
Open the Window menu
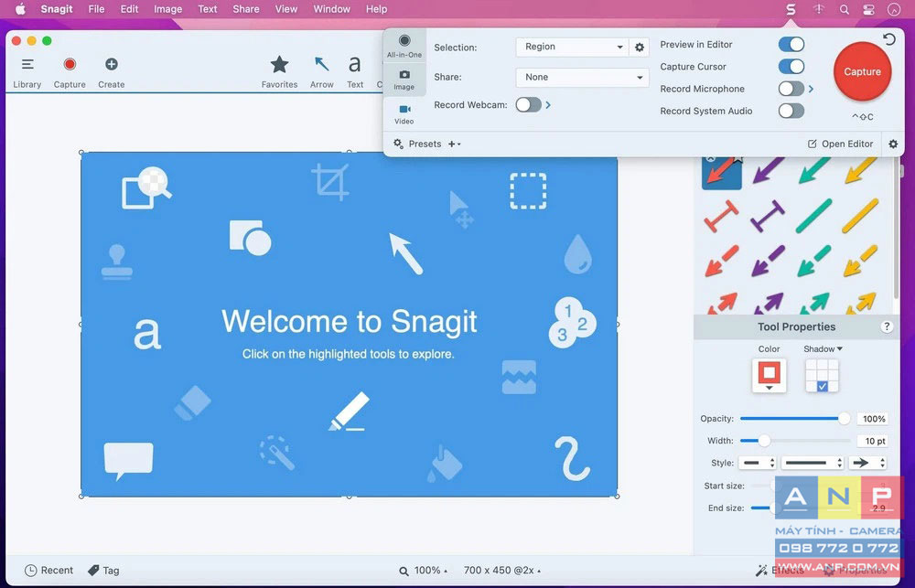tap(331, 9)
